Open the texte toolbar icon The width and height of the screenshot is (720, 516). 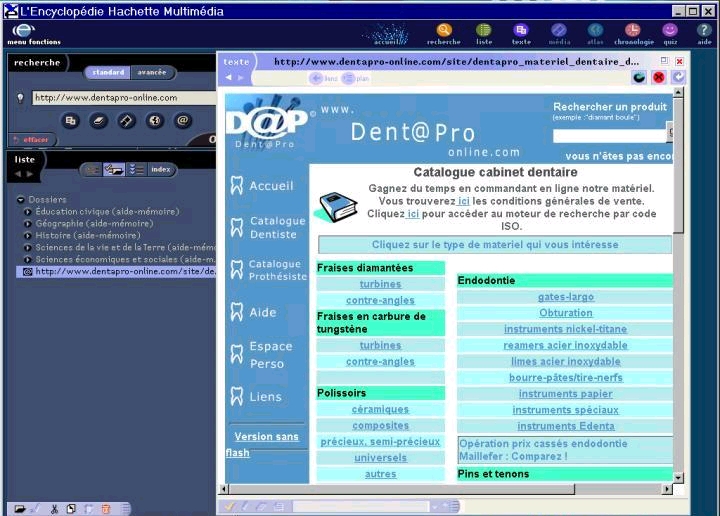pyautogui.click(x=521, y=30)
